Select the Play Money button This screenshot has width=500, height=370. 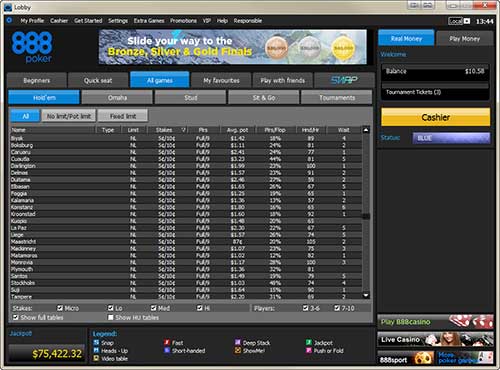(464, 39)
